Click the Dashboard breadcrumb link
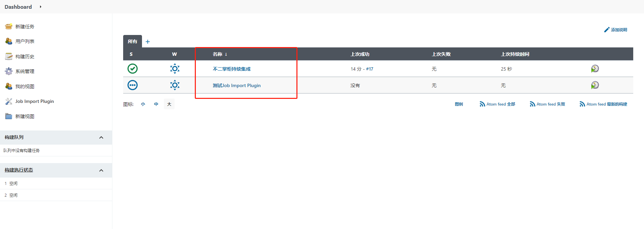 [18, 7]
